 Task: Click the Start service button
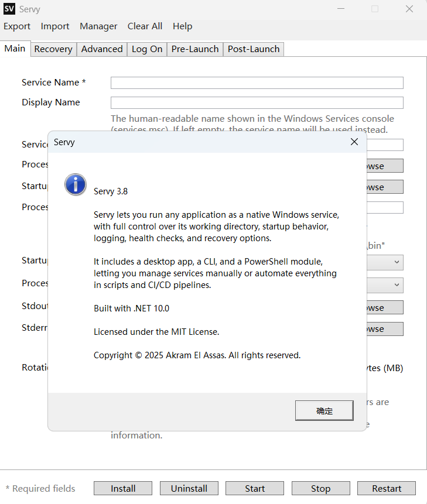pyautogui.click(x=255, y=488)
